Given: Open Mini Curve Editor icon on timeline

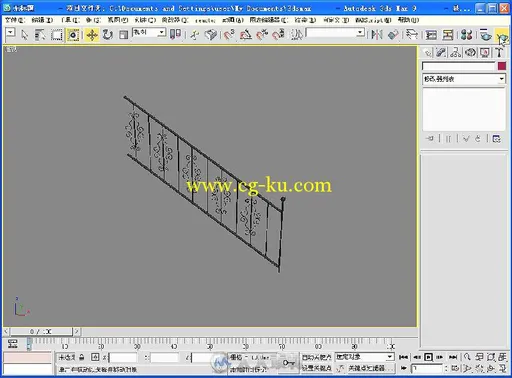Looking at the screenshot, I should click(x=13, y=344).
